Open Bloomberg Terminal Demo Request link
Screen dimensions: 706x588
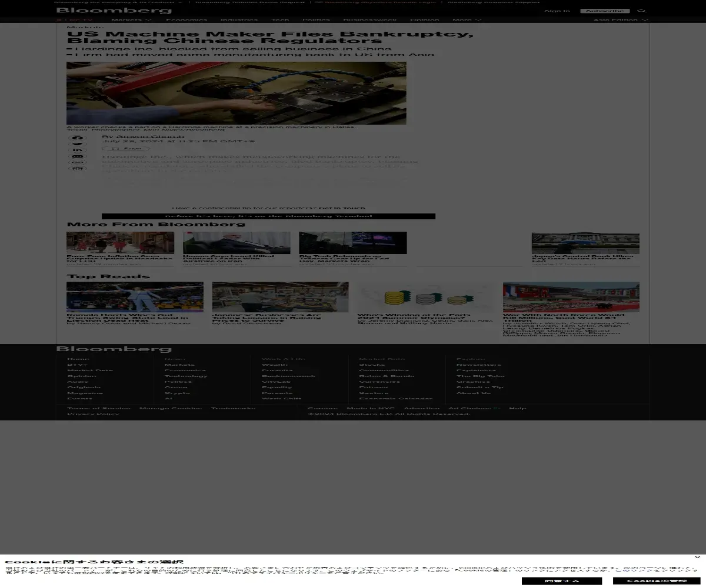pyautogui.click(x=250, y=2)
